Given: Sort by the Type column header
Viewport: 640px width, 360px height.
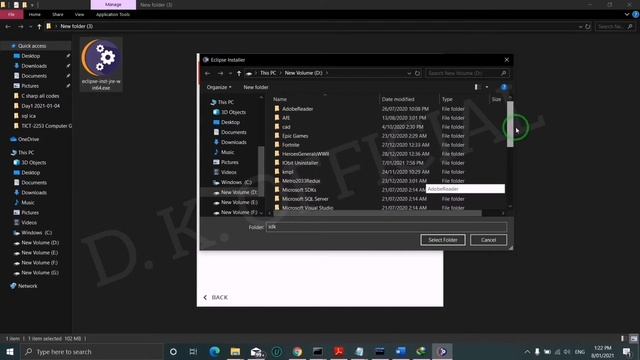Looking at the screenshot, I should (x=447, y=99).
